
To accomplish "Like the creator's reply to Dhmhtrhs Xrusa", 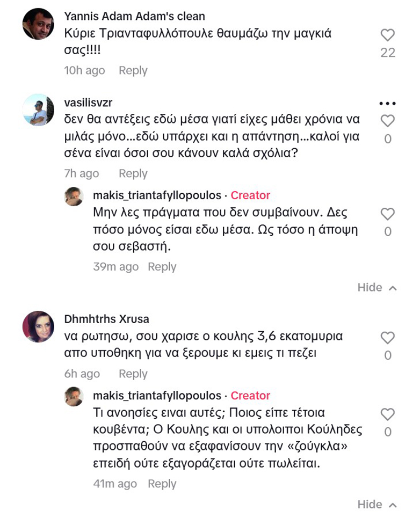I will [387, 414].
